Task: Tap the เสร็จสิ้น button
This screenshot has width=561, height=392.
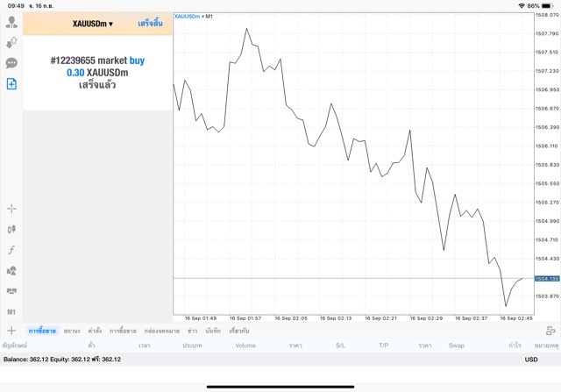Action: tap(150, 24)
